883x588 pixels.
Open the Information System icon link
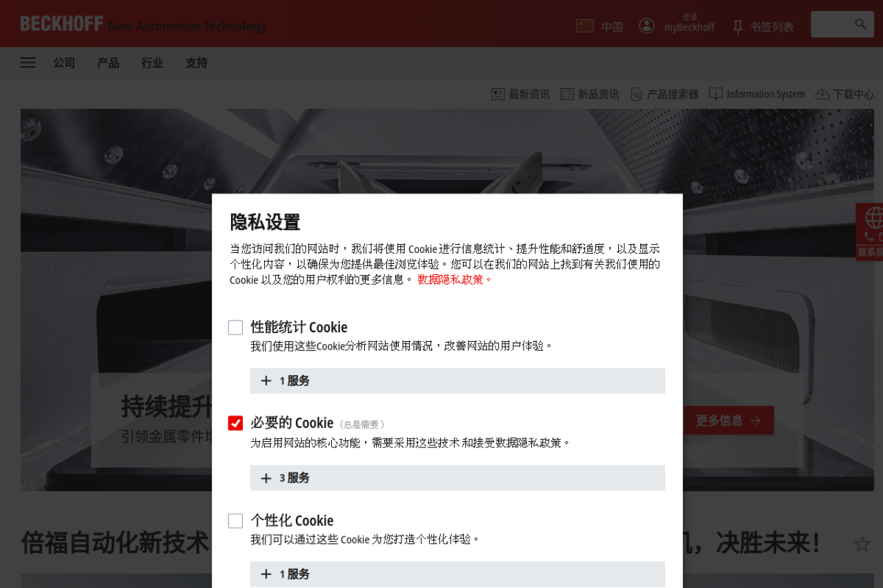coord(716,94)
